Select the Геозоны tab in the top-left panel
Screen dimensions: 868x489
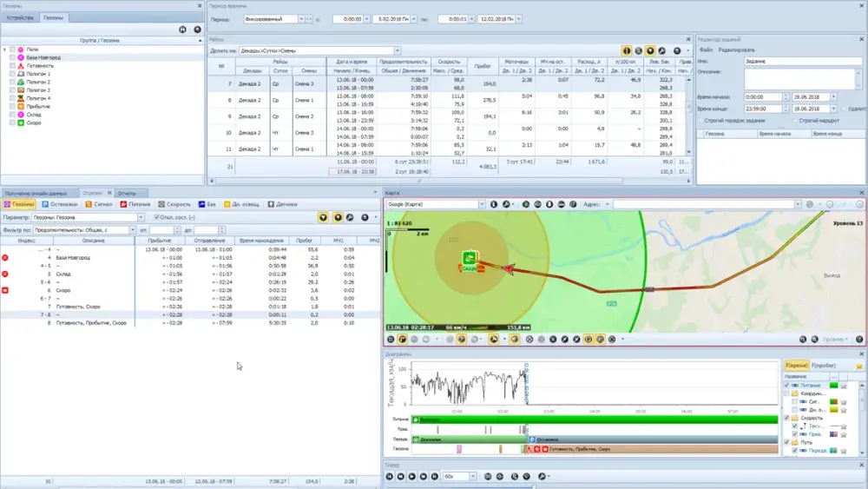pyautogui.click(x=53, y=17)
